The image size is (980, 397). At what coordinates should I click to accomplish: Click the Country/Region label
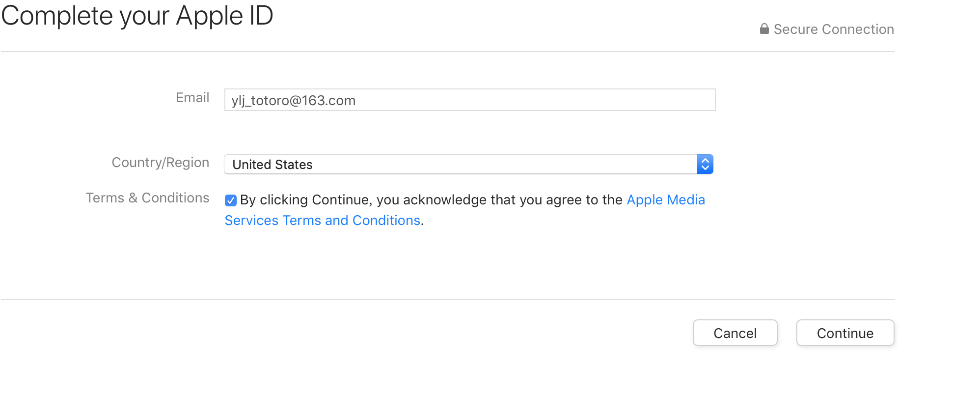click(x=161, y=163)
